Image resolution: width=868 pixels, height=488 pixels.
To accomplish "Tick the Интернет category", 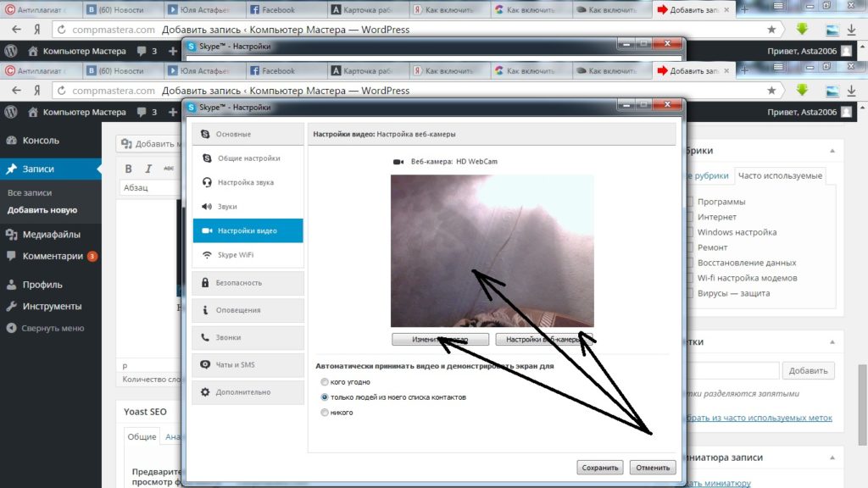I will point(690,217).
